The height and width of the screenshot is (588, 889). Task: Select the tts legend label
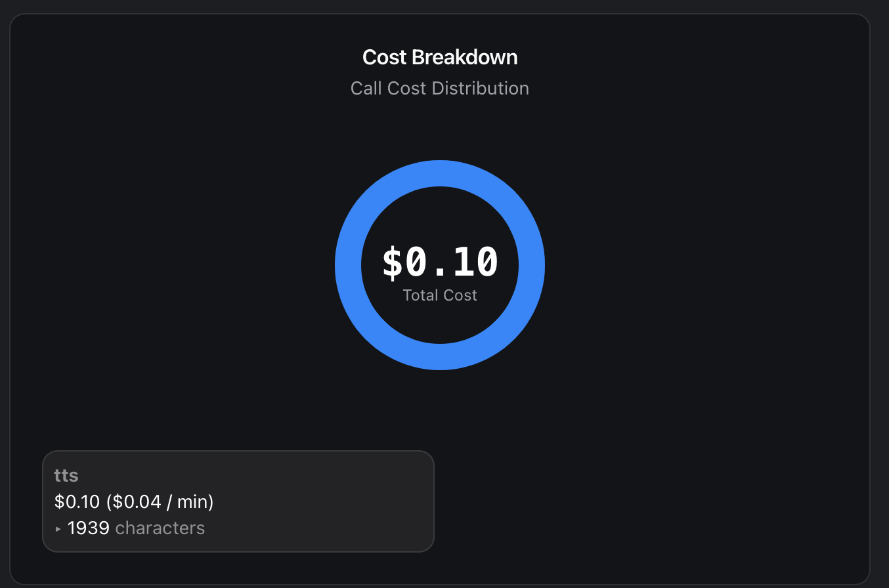pyautogui.click(x=66, y=475)
